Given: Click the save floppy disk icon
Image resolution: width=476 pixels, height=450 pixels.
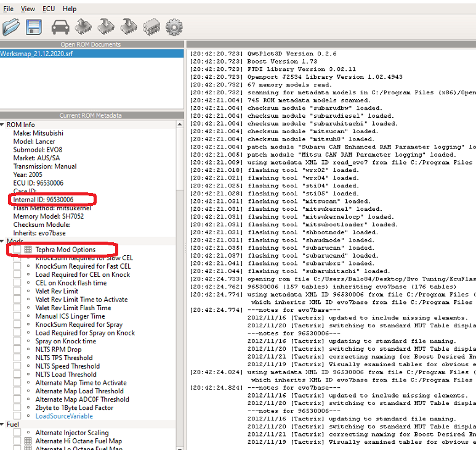Looking at the screenshot, I should point(34,27).
